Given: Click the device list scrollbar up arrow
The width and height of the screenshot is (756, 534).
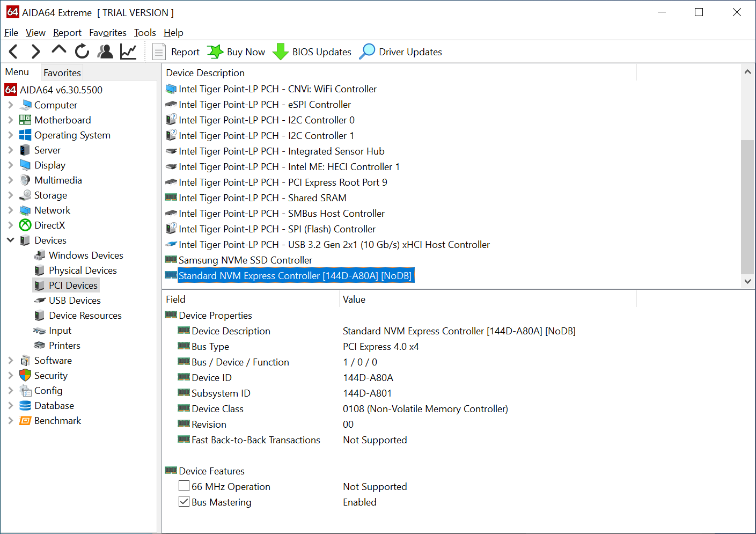Looking at the screenshot, I should click(x=747, y=71).
